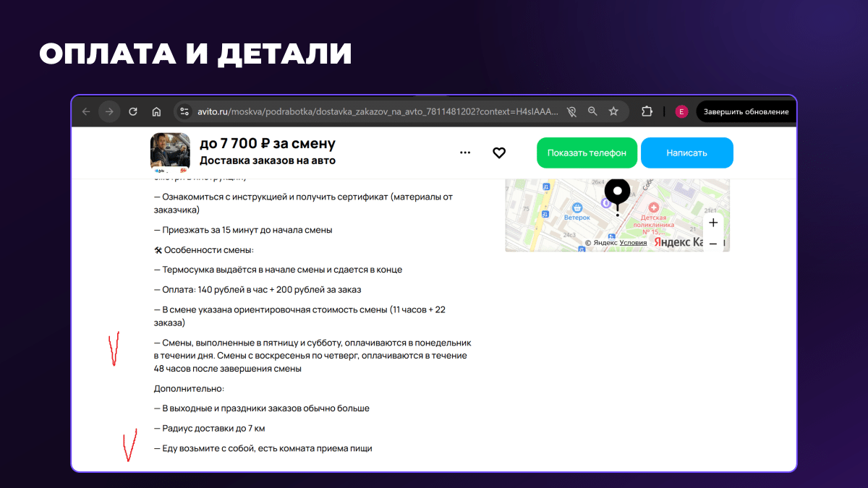
Task: Open the browser extensions puzzle icon
Action: coord(647,111)
